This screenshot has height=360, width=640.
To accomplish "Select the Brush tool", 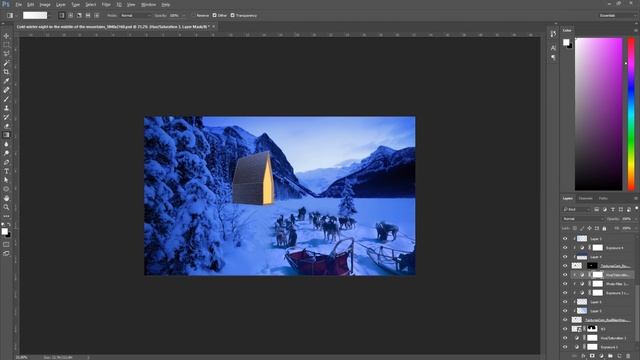I will click(x=6, y=99).
